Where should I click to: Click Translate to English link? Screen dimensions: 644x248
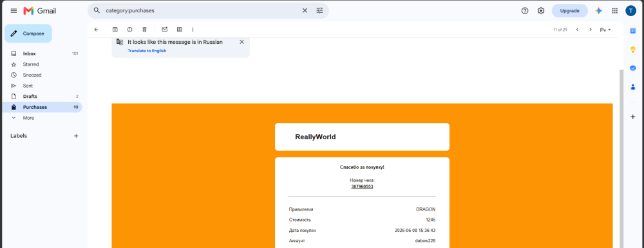147,51
